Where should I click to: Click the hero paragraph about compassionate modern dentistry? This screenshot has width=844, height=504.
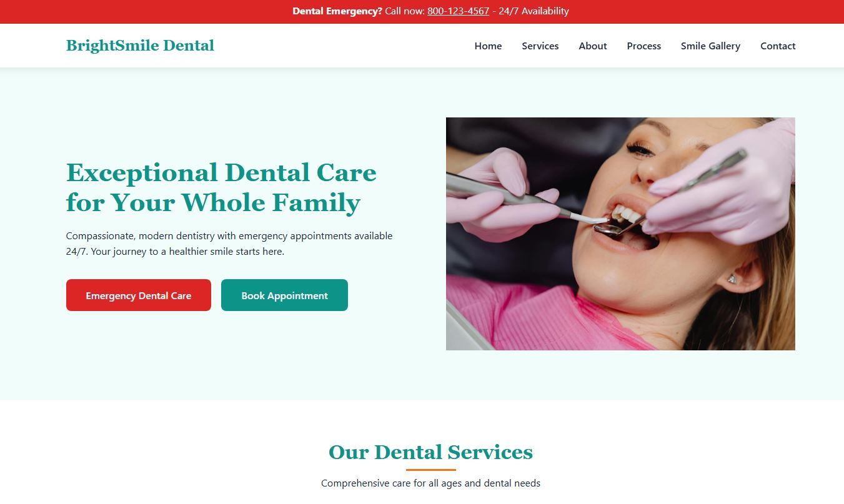[229, 244]
